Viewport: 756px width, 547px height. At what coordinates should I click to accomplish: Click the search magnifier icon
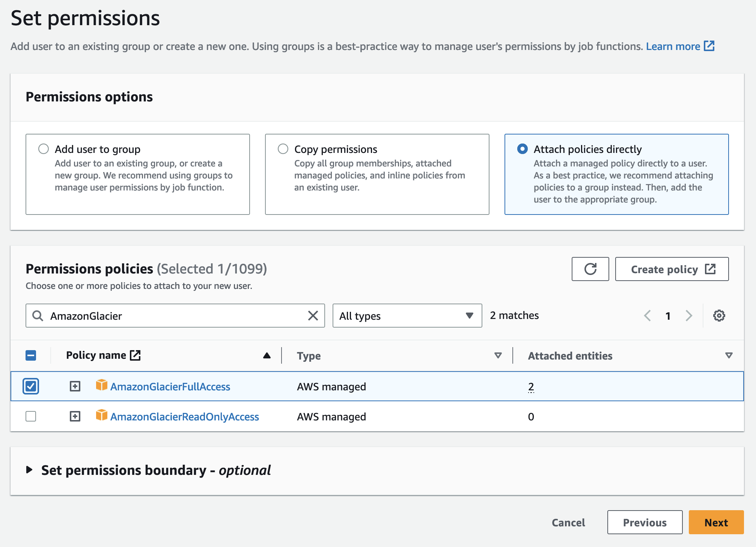(38, 316)
